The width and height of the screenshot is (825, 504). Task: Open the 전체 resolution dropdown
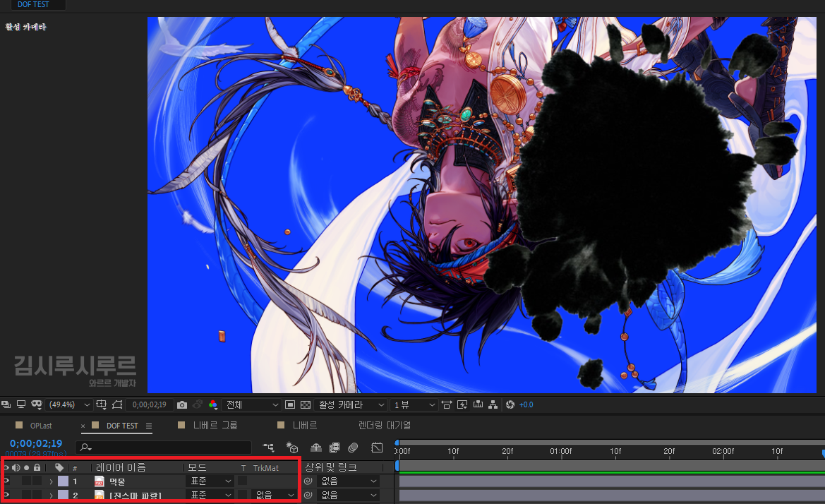coord(251,404)
